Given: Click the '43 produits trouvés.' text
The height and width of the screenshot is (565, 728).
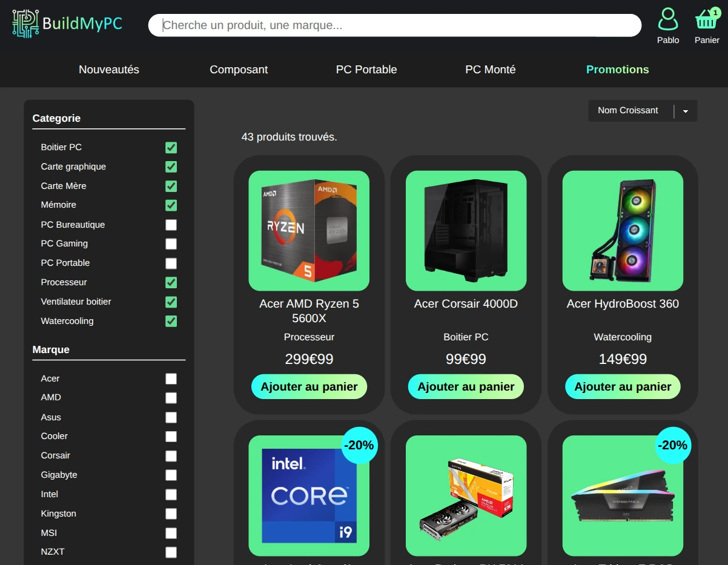Looking at the screenshot, I should pyautogui.click(x=290, y=137).
